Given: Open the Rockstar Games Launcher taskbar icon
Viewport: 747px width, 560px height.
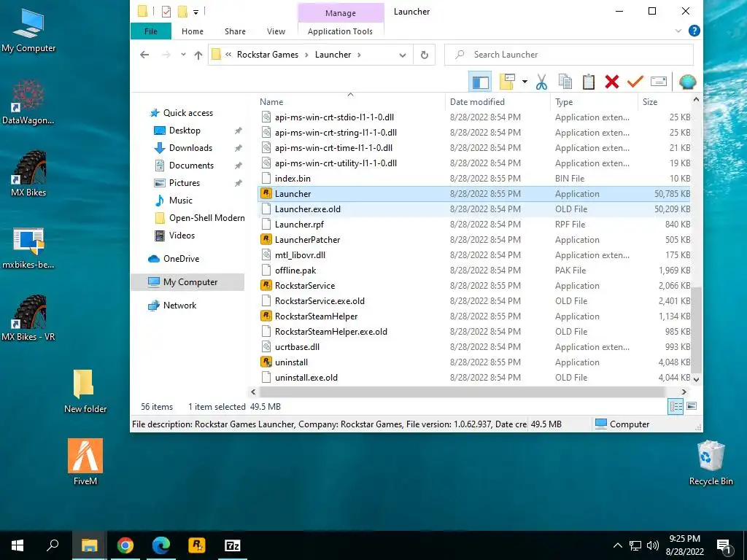Looking at the screenshot, I should point(197,545).
